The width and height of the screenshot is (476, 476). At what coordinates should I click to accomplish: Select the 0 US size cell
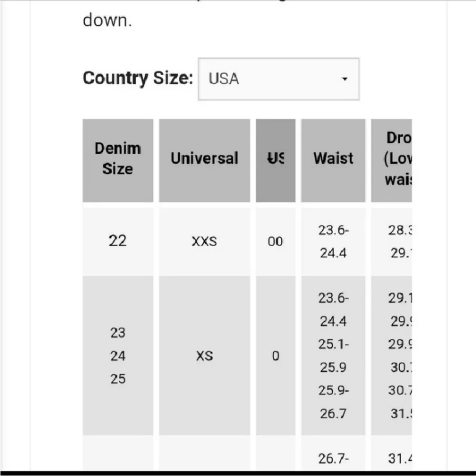pos(275,356)
